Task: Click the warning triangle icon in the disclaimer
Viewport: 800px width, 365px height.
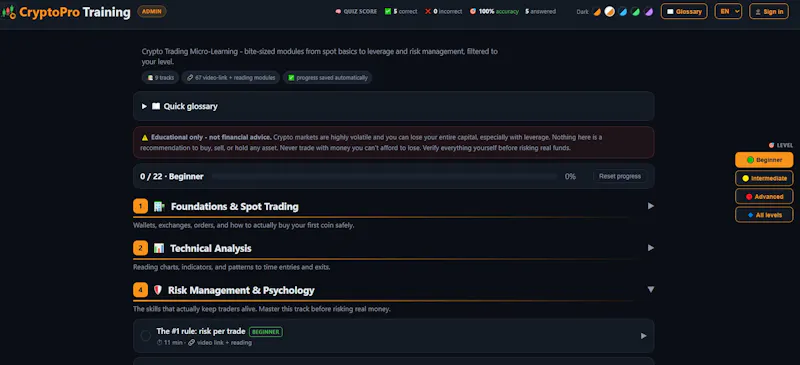Action: pos(145,137)
